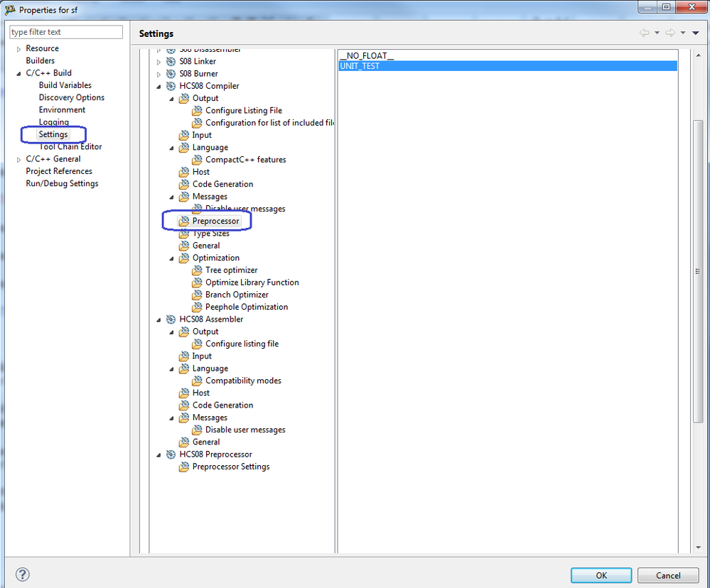Viewport: 710px width, 588px height.
Task: Click the scrollbar down arrow
Action: click(698, 548)
